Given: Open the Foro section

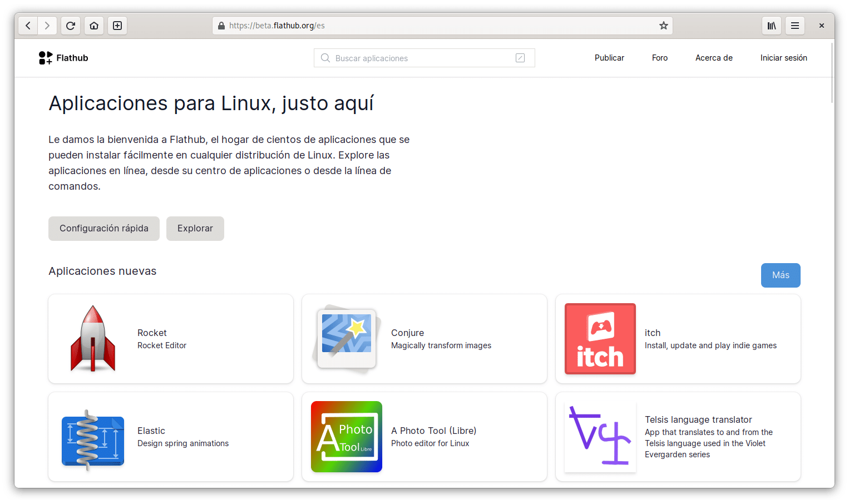Looking at the screenshot, I should [x=659, y=57].
